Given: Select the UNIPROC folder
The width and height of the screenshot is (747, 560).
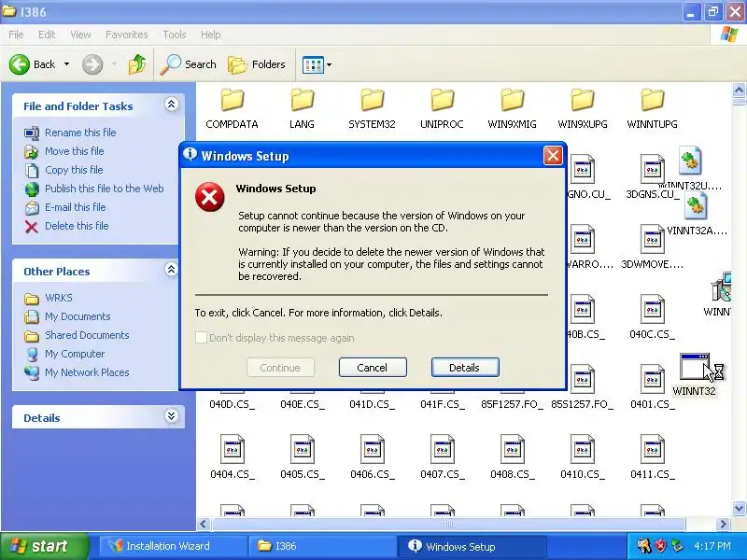Looking at the screenshot, I should click(x=442, y=109).
